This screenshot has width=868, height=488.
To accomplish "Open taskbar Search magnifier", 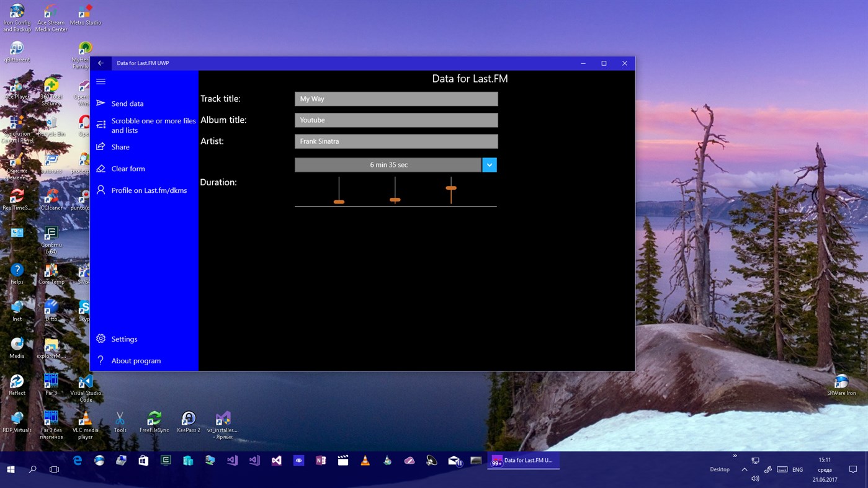I will tap(33, 469).
